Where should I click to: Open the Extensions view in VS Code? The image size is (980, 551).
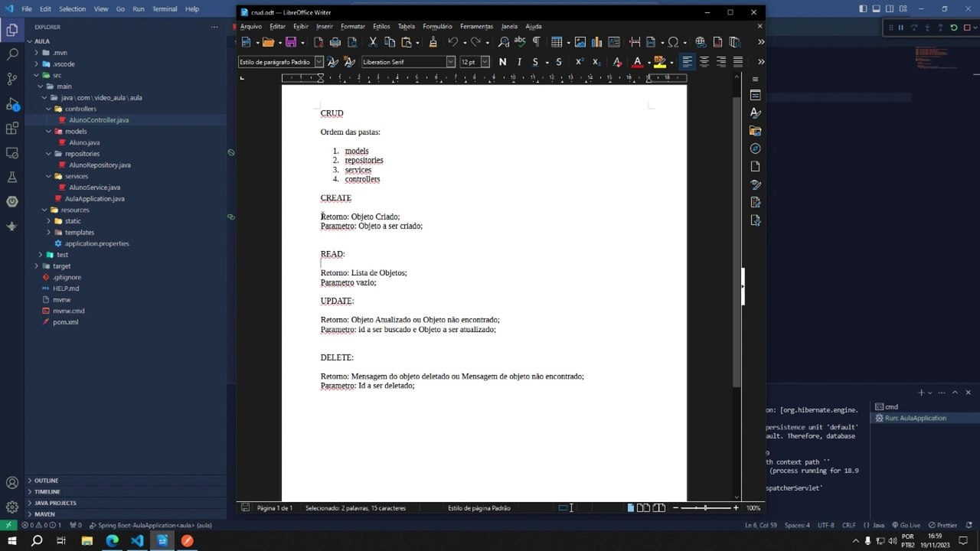(11, 129)
